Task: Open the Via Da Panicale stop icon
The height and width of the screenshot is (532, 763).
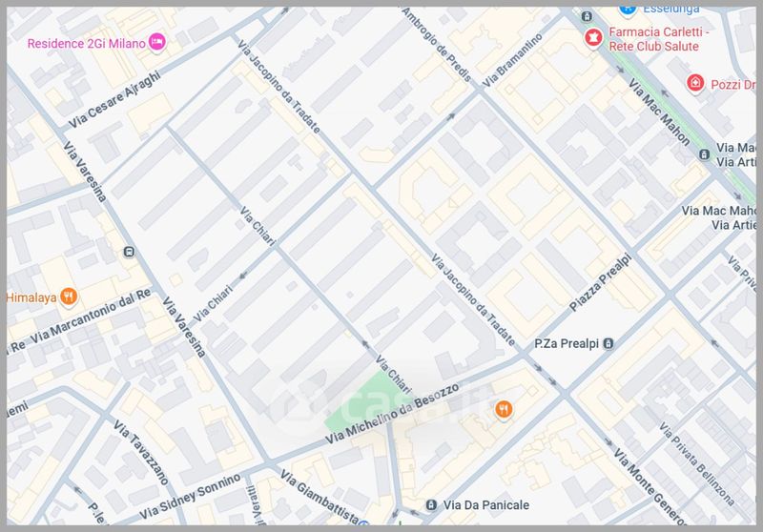Action: (431, 503)
